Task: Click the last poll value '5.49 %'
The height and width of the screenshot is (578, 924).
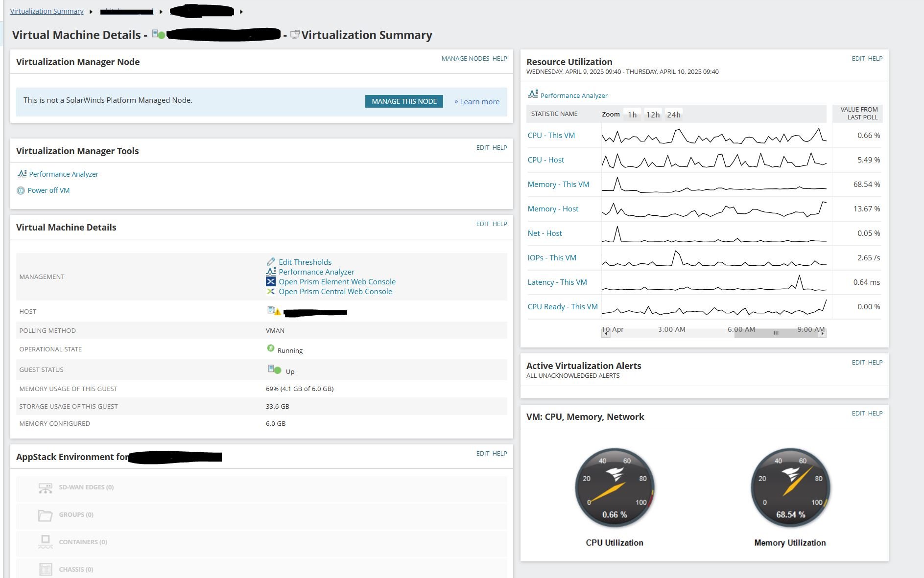Action: (x=869, y=160)
